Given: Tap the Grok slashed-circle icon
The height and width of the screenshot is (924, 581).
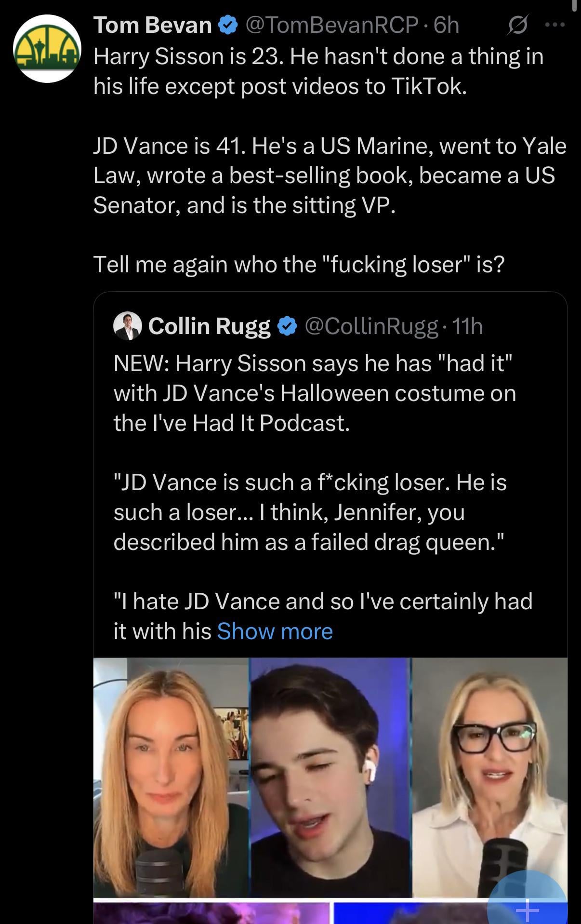Looking at the screenshot, I should [x=517, y=25].
